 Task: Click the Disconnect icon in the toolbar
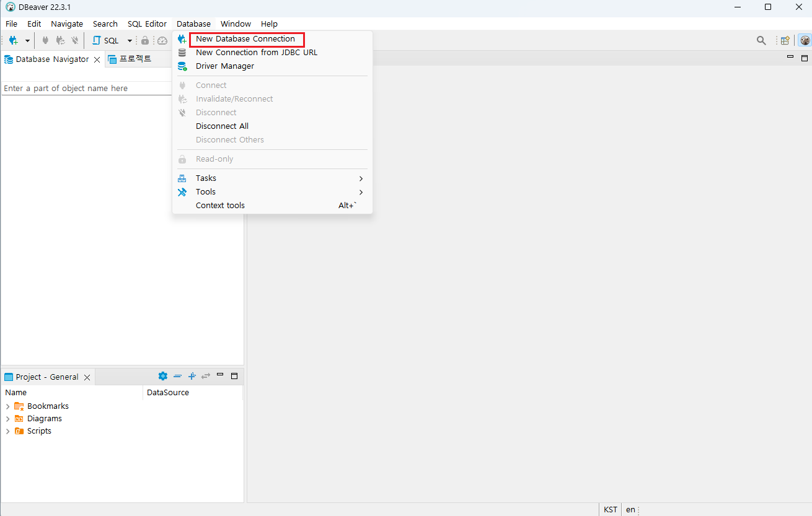coord(75,41)
